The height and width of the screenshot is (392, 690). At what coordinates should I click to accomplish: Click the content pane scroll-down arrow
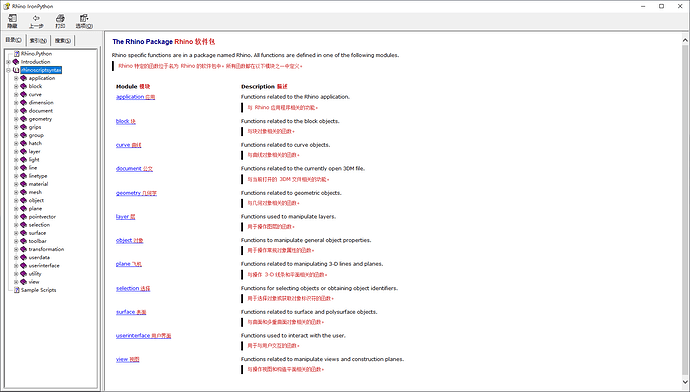click(x=685, y=382)
